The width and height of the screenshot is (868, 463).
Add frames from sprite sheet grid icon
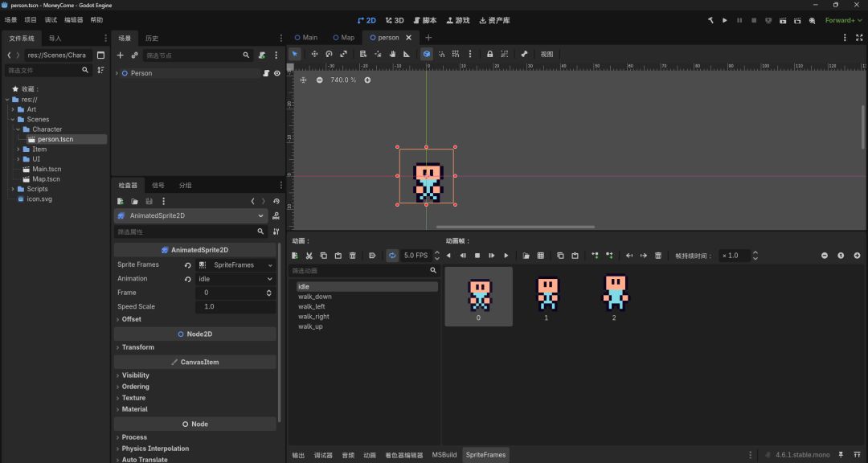tap(541, 256)
